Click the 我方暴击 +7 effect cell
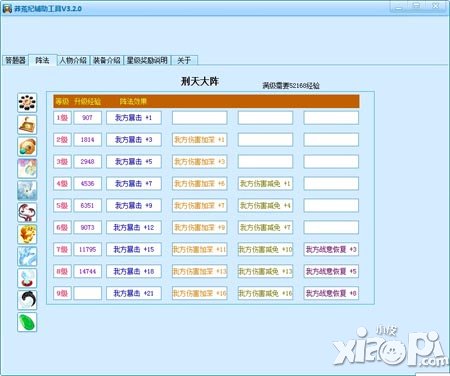450x376 pixels. [x=134, y=184]
